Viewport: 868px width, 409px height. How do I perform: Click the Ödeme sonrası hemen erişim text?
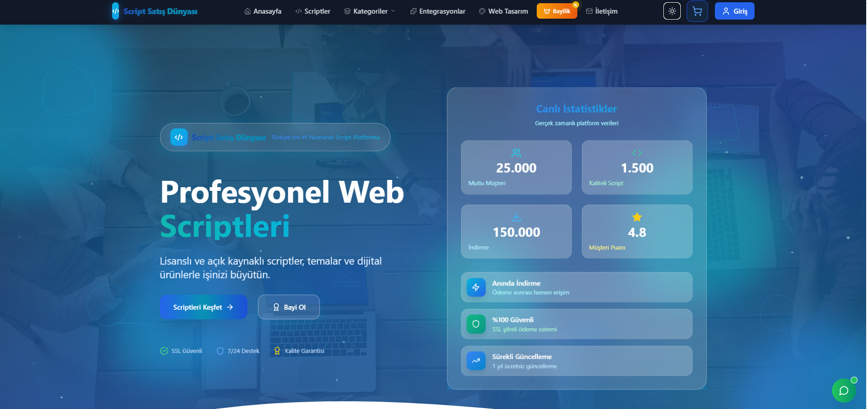coord(530,292)
